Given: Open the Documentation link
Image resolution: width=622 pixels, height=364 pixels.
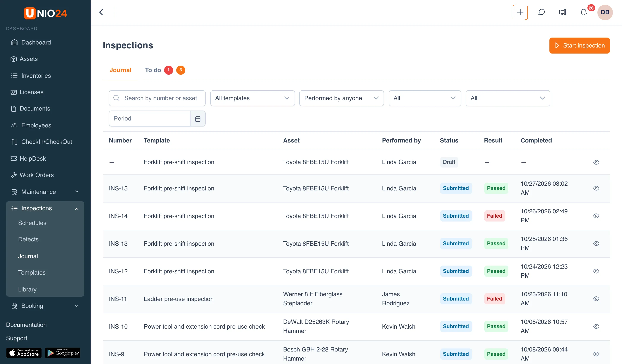Looking at the screenshot, I should (26, 325).
